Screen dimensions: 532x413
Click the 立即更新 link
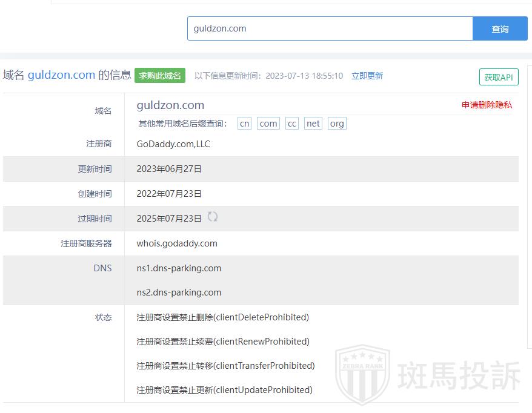367,76
